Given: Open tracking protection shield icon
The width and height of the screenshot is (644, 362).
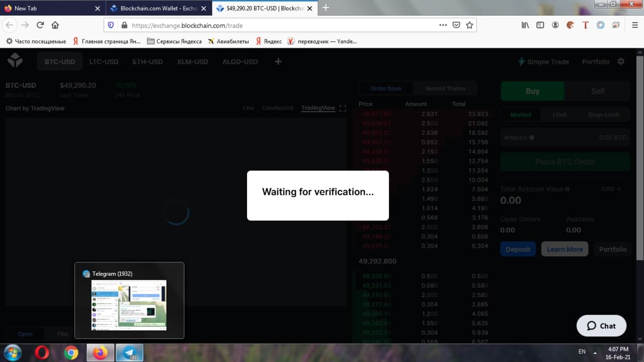Looking at the screenshot, I should click(111, 25).
